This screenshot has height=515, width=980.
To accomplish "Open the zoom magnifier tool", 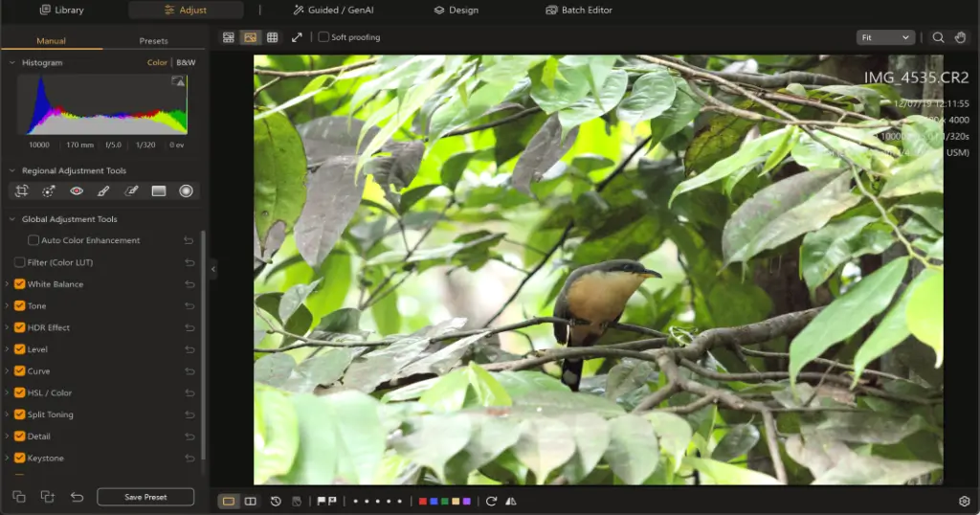I will 938,37.
